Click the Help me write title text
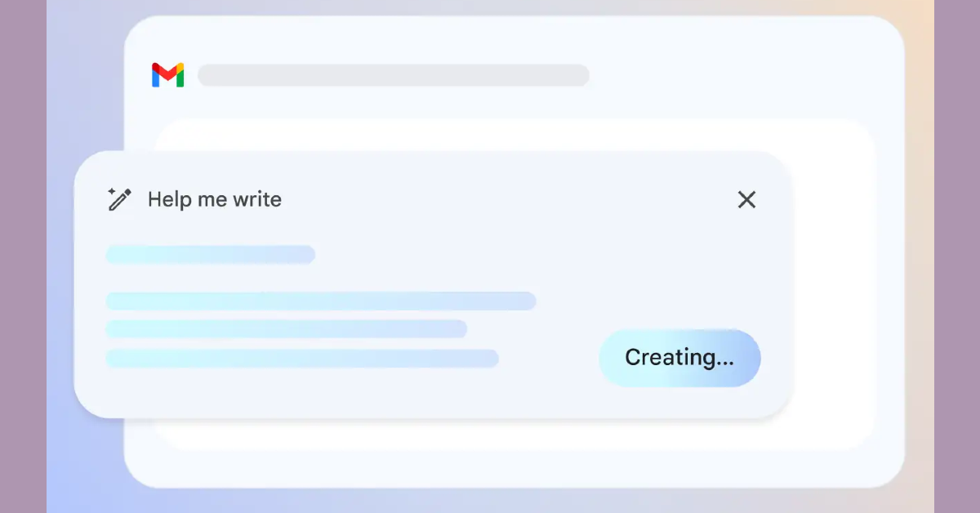The width and height of the screenshot is (980, 513). coord(215,199)
